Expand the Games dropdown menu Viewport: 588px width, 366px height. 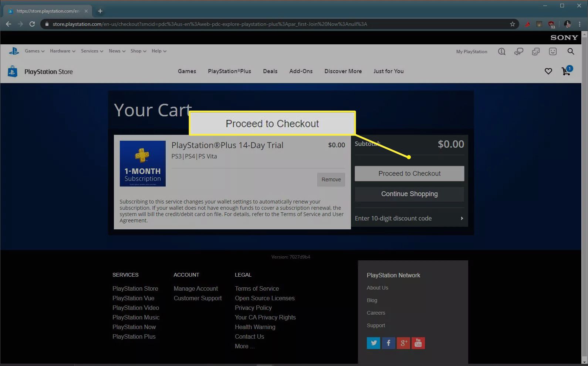(x=34, y=51)
